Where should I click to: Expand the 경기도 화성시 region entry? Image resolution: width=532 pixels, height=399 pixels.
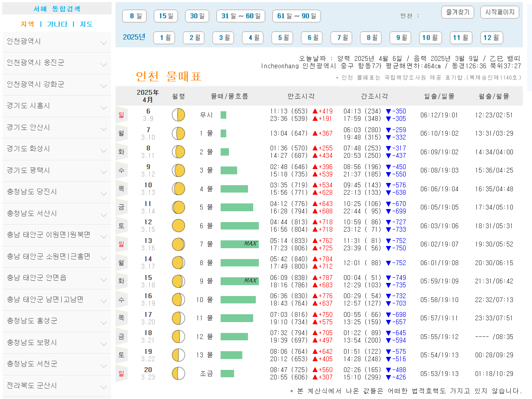56,149
